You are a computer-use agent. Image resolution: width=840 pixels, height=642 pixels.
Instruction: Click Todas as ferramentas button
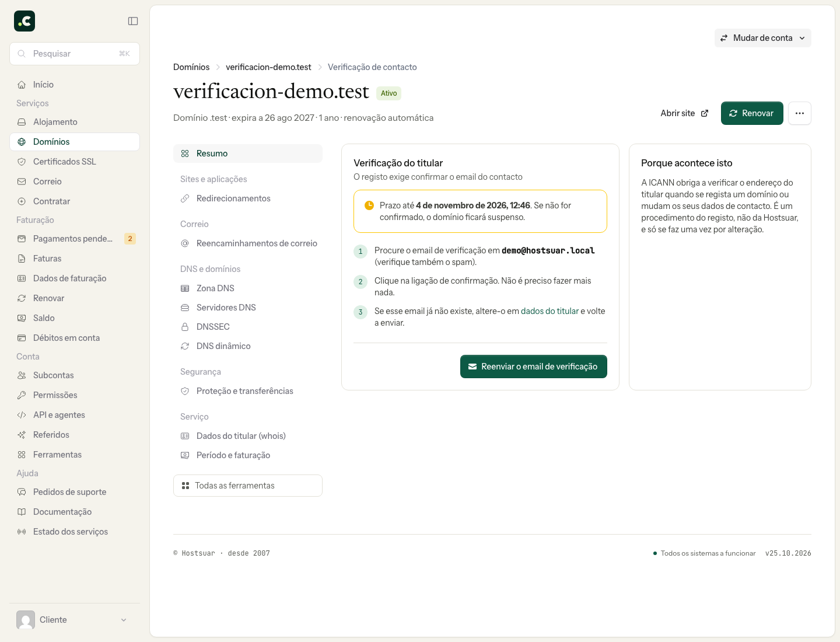point(248,486)
